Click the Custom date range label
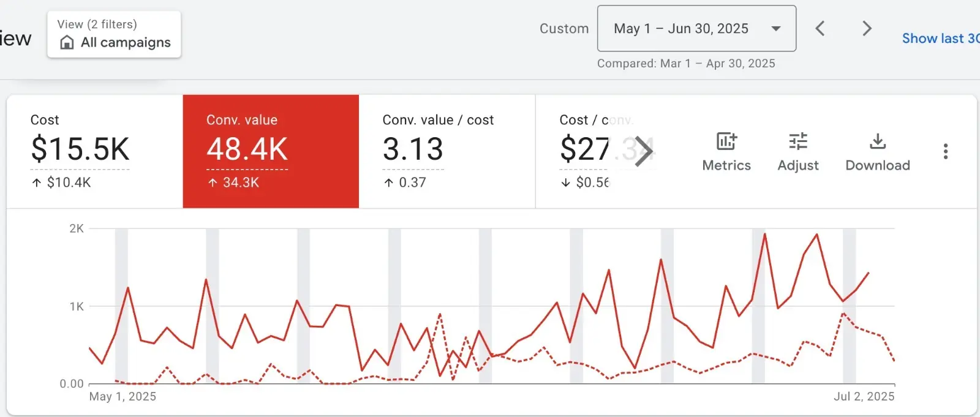Image resolution: width=980 pixels, height=417 pixels. click(x=564, y=28)
